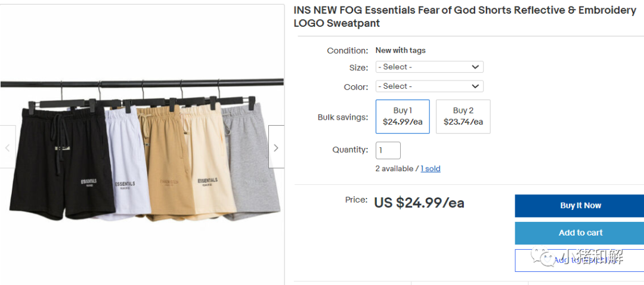Click the product title heading text
The width and height of the screenshot is (644, 285).
(x=465, y=17)
